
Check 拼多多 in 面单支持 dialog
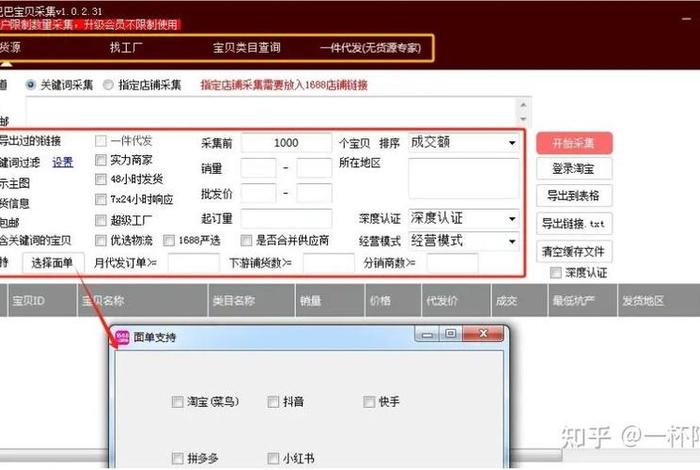point(178,458)
